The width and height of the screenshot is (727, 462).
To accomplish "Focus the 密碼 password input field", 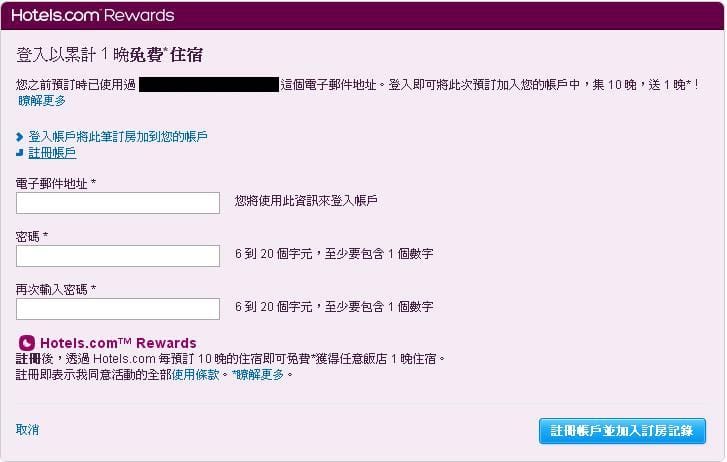I will (118, 256).
